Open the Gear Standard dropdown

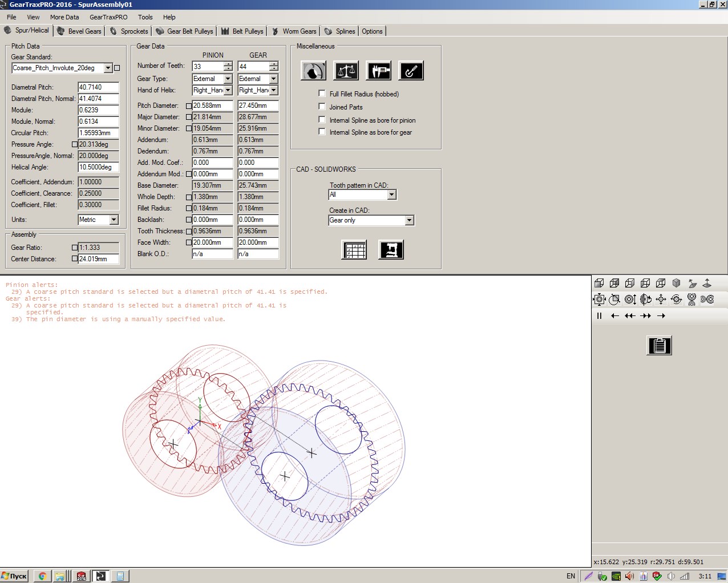click(x=108, y=68)
